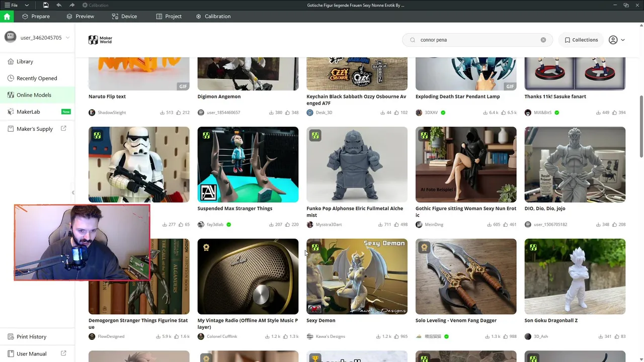The height and width of the screenshot is (362, 644).
Task: Open the Naruto Flip text title
Action: tap(107, 97)
